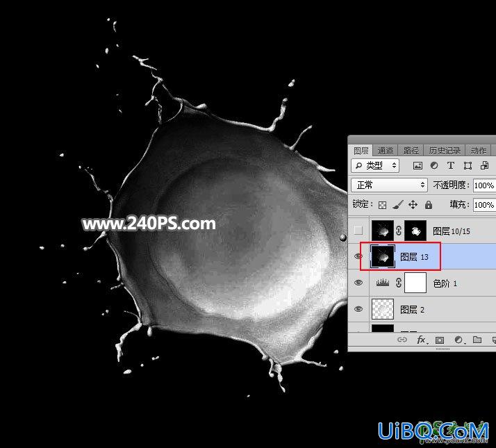
Task: Filter layers by adjustment layer icon
Action: 434,165
